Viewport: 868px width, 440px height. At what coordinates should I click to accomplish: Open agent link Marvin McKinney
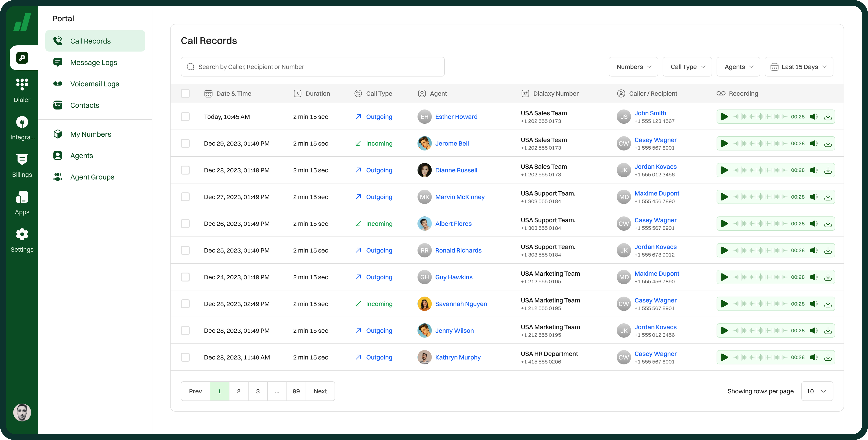coord(460,197)
